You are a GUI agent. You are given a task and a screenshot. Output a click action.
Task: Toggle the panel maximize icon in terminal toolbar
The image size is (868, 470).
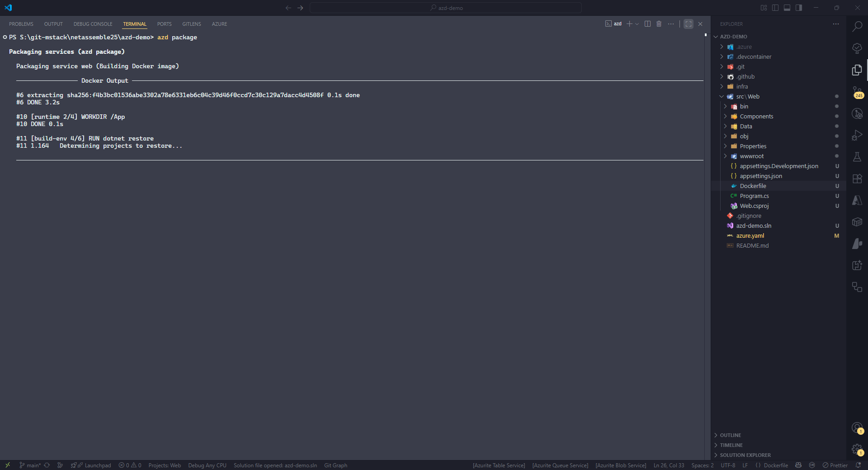[688, 24]
